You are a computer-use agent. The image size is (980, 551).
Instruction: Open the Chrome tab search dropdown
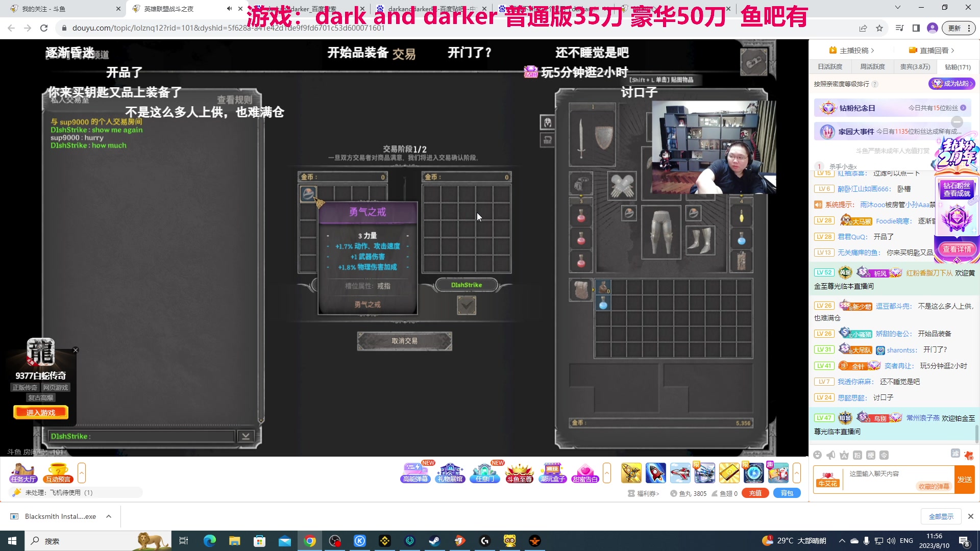pos(898,8)
